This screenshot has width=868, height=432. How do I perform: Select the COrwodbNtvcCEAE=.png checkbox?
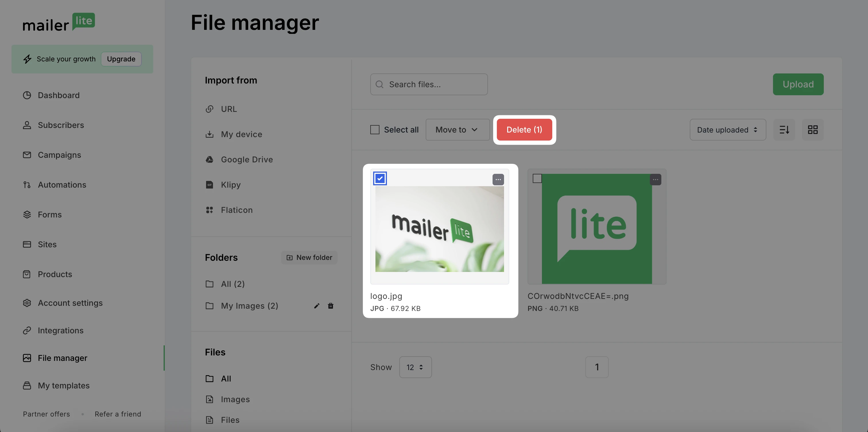point(537,178)
